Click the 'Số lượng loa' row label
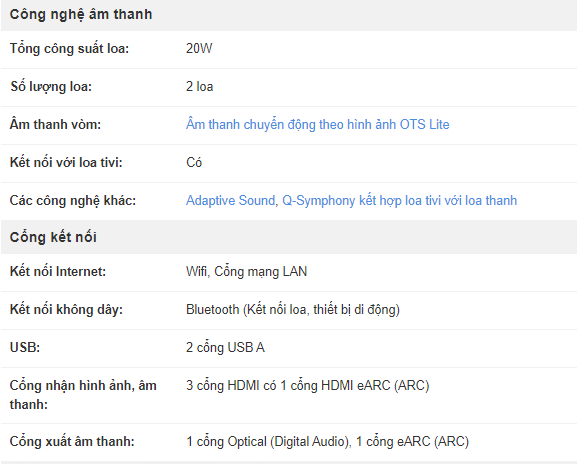Screen dimensions: 581x464 point(51,87)
